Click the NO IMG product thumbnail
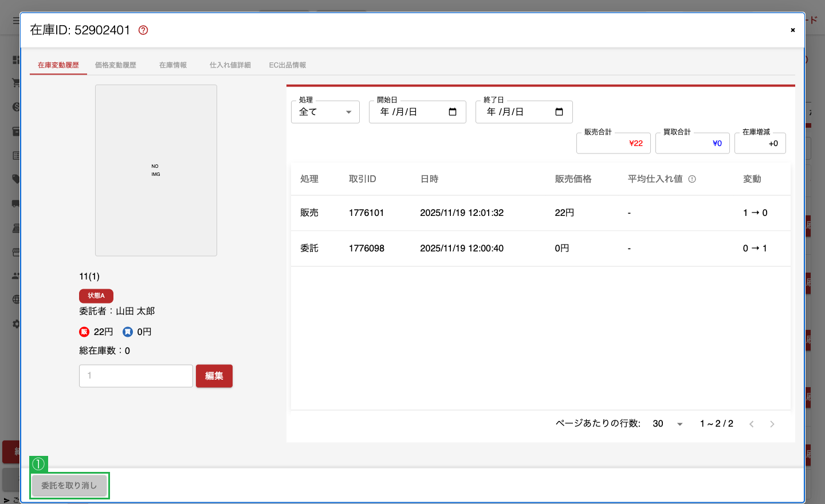Image resolution: width=825 pixels, height=504 pixels. coord(156,170)
